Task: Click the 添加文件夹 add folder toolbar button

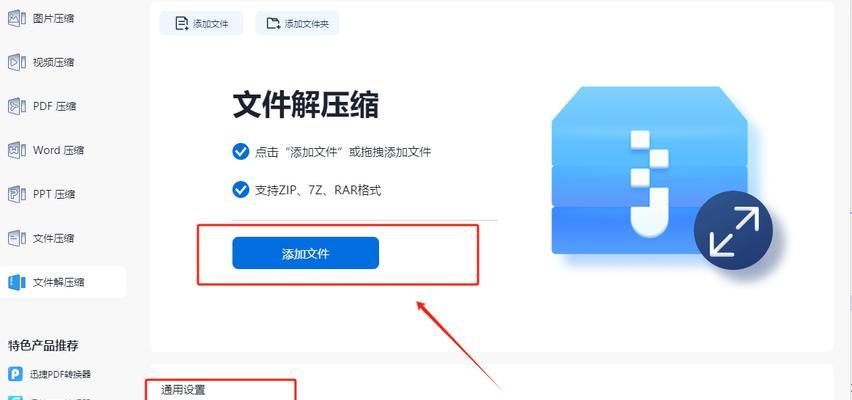Action: [297, 23]
